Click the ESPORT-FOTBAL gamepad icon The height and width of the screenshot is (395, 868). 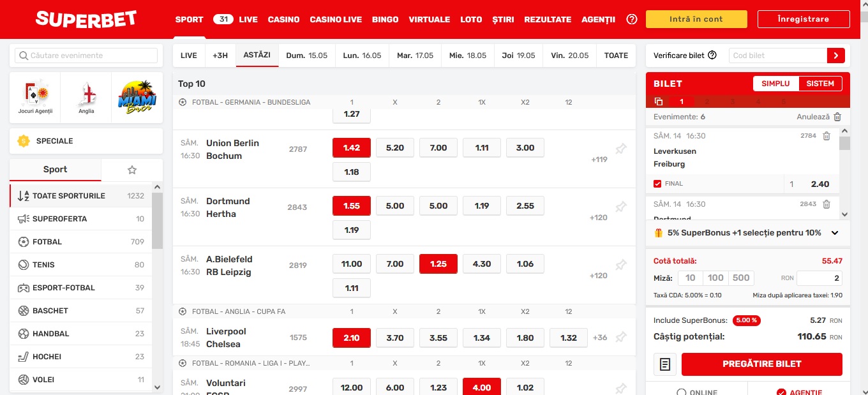click(x=24, y=288)
